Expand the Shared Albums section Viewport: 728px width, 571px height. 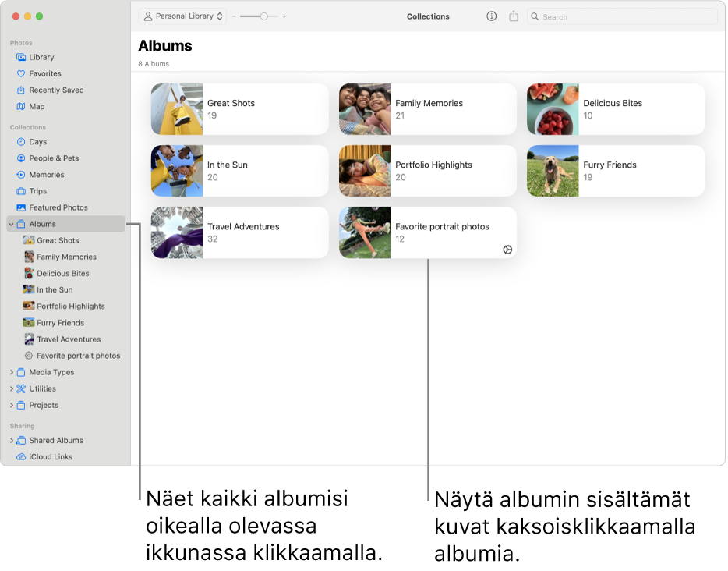[11, 441]
